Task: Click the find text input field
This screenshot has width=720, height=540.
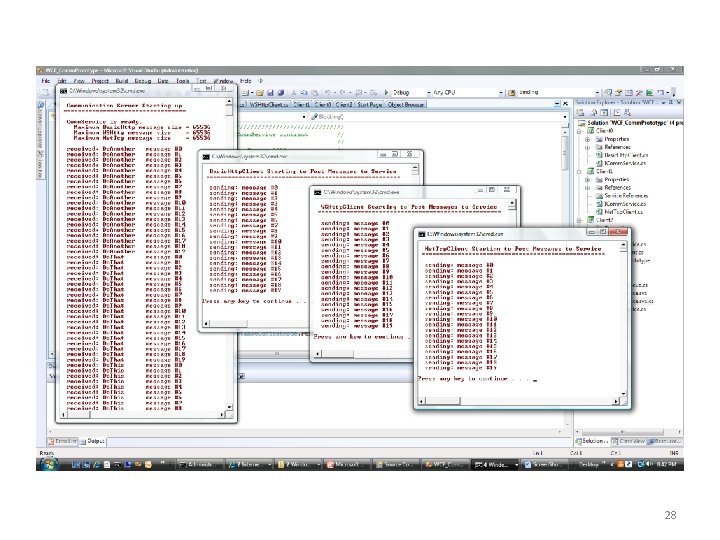Action: click(x=556, y=93)
